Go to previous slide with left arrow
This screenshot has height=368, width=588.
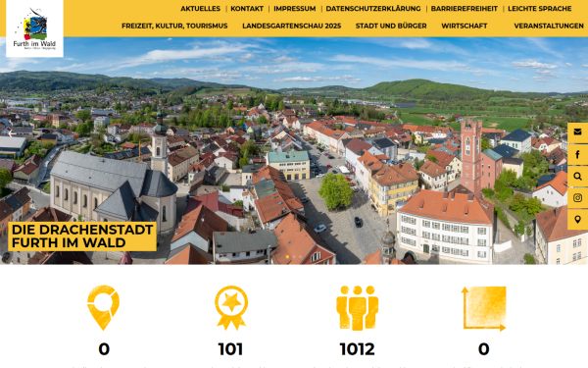[11, 133]
